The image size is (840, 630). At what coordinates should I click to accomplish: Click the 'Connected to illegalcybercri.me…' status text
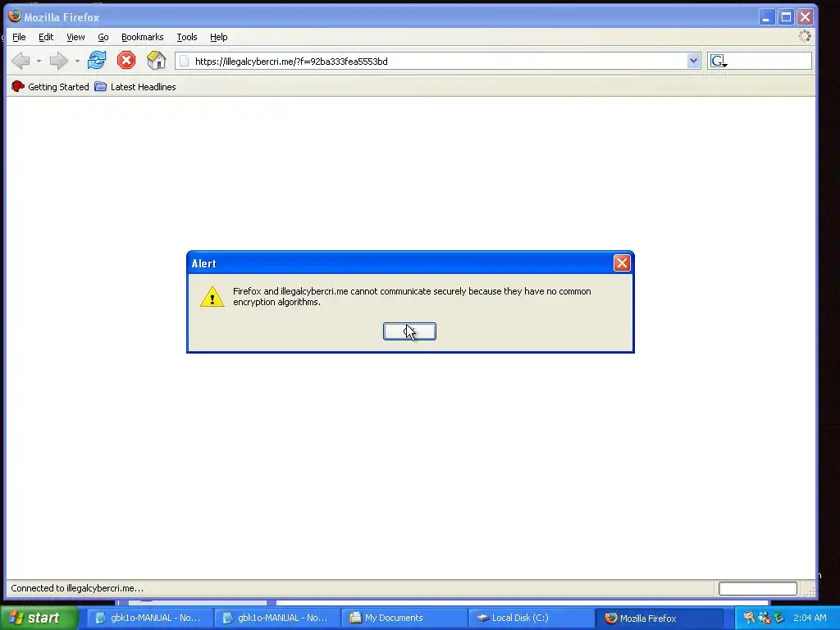pyautogui.click(x=77, y=588)
